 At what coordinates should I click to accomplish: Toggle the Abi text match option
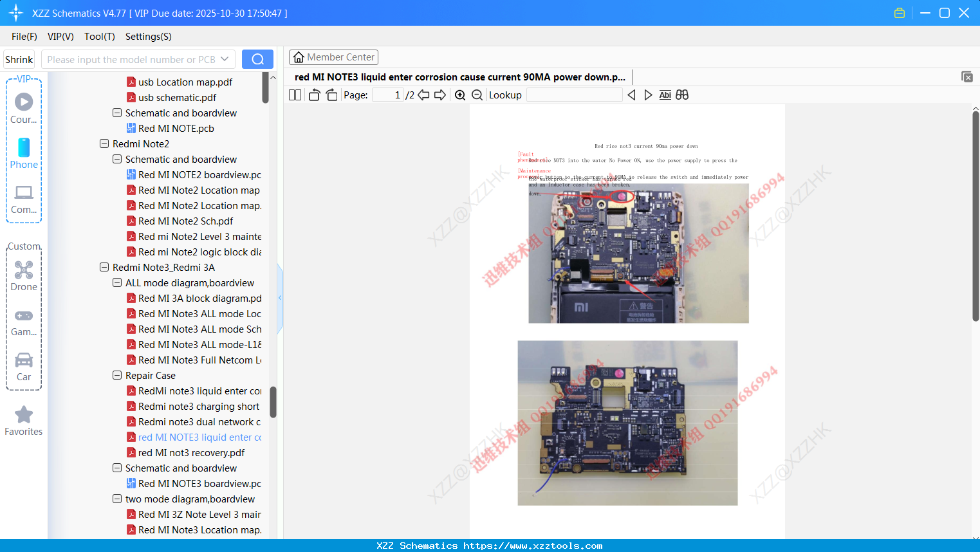(x=665, y=95)
